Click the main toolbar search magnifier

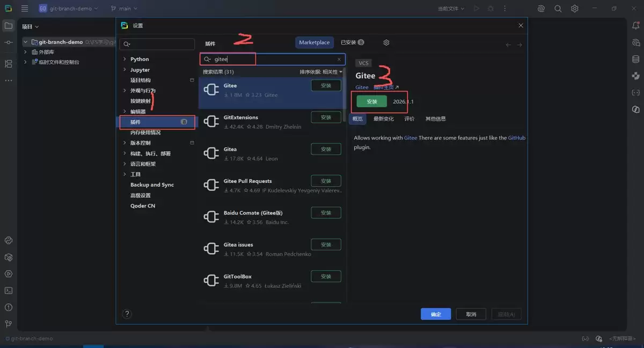[558, 9]
